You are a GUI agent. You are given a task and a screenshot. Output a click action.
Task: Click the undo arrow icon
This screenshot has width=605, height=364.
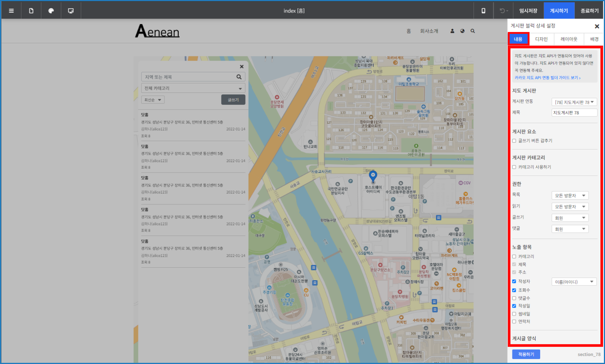tap(502, 11)
